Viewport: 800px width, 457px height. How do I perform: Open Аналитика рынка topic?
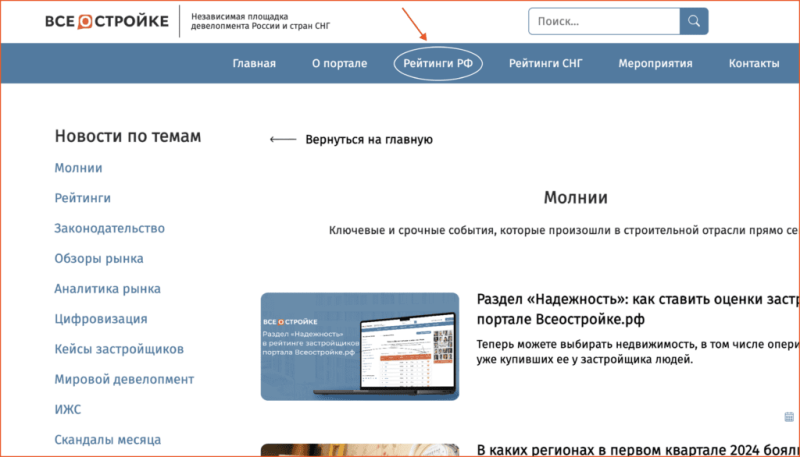108,289
